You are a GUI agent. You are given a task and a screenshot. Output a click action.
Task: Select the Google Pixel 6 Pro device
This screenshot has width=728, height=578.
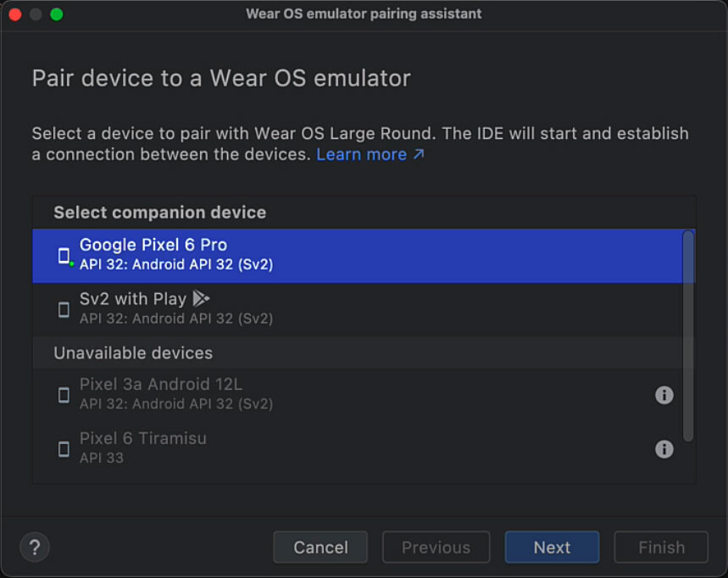339,254
